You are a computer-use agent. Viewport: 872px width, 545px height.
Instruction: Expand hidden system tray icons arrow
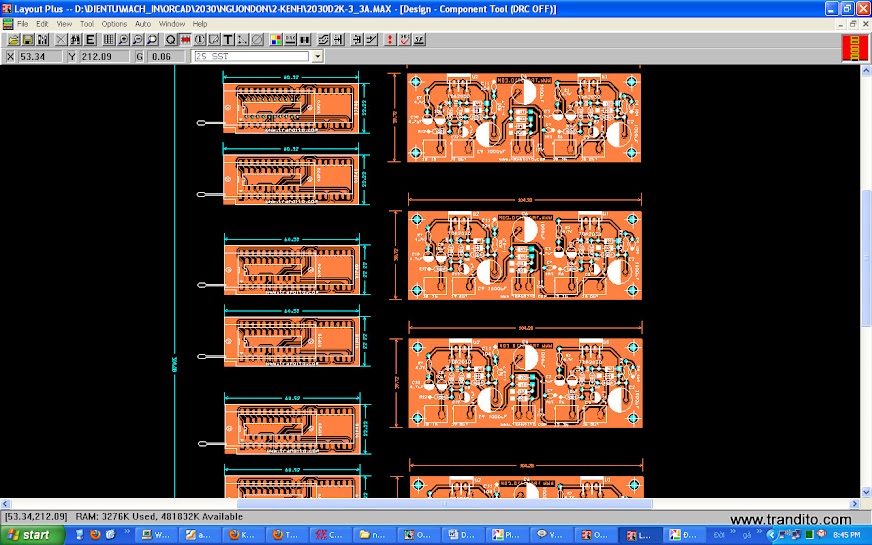(770, 535)
